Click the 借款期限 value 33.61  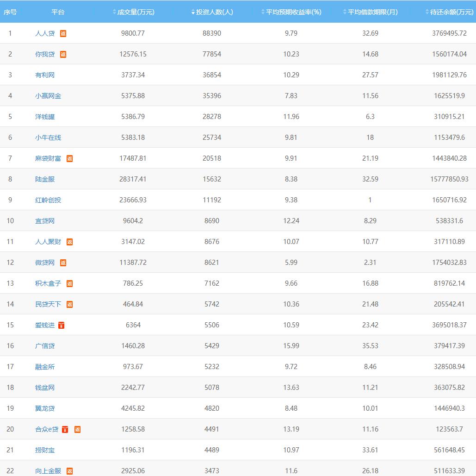pos(370,450)
